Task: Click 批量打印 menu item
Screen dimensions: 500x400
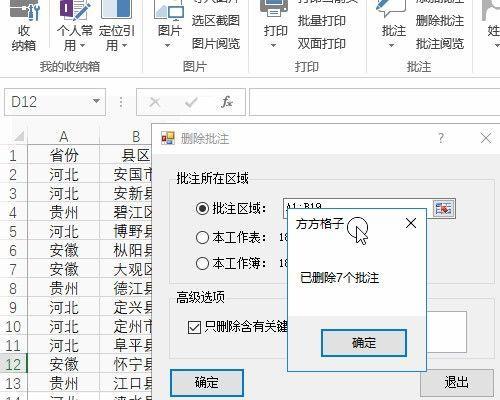Action: (x=322, y=21)
